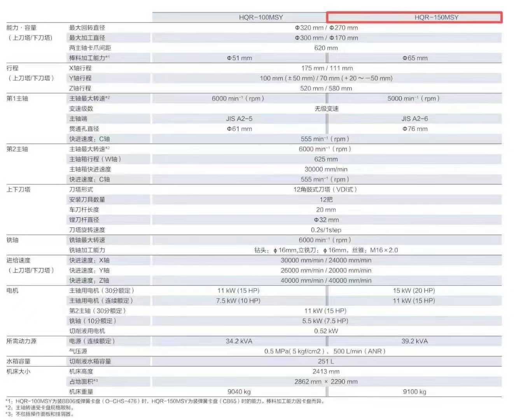
Task: Select the 0.52 kW coolant motor value
Action: pyautogui.click(x=326, y=331)
